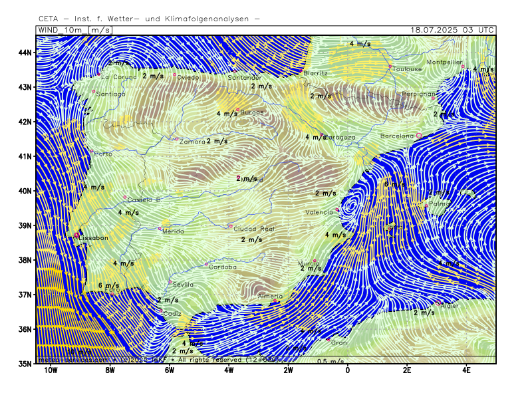532x399 pixels.
Task: Select the La Coruna city label
Action: (x=119, y=77)
